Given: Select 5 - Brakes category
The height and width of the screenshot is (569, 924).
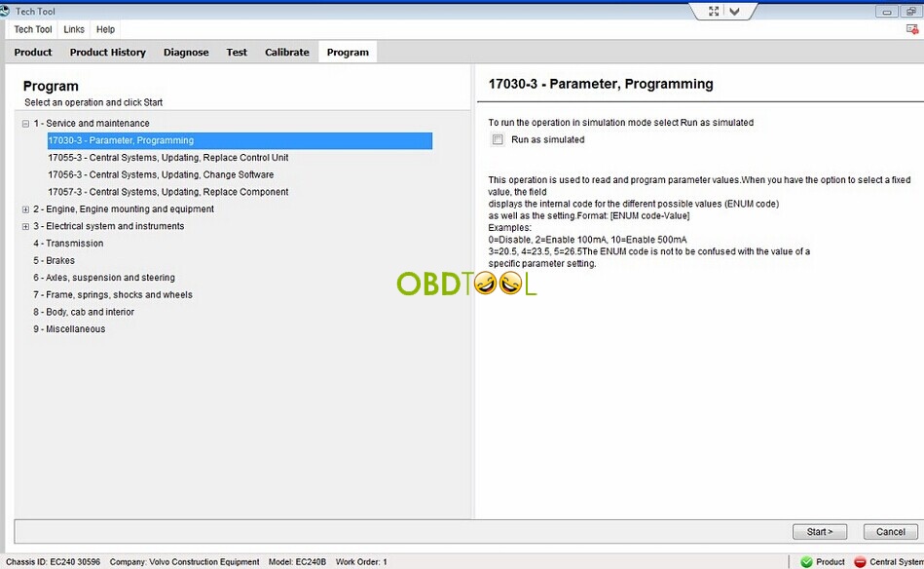Looking at the screenshot, I should [55, 260].
